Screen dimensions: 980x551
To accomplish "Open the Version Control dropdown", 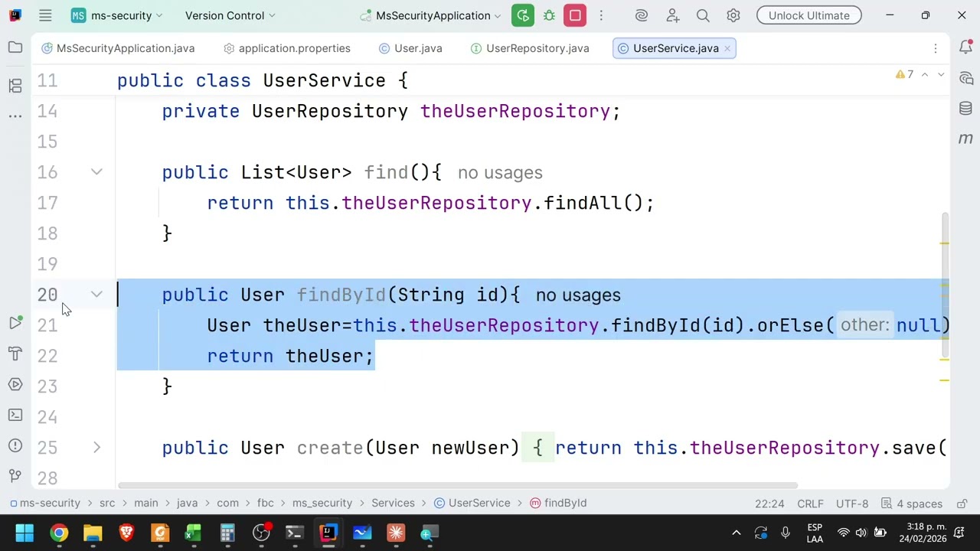I will point(230,15).
